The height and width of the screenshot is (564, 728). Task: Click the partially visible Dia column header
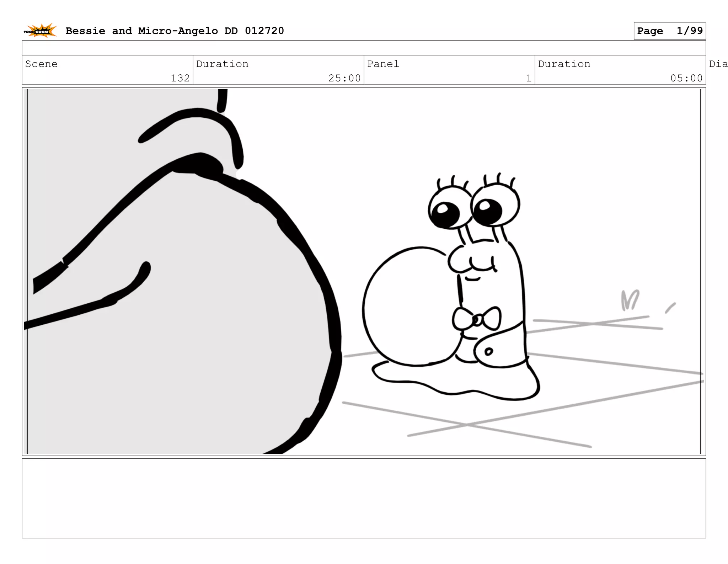[718, 64]
